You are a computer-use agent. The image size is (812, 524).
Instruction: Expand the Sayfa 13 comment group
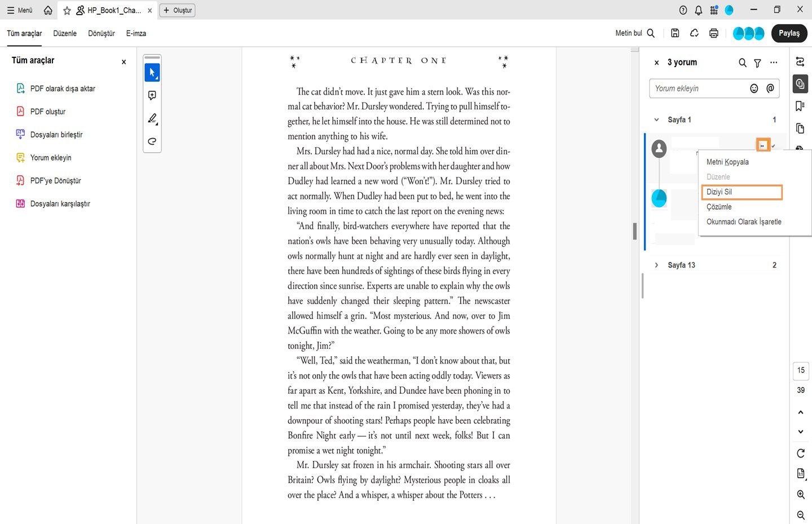coord(656,265)
